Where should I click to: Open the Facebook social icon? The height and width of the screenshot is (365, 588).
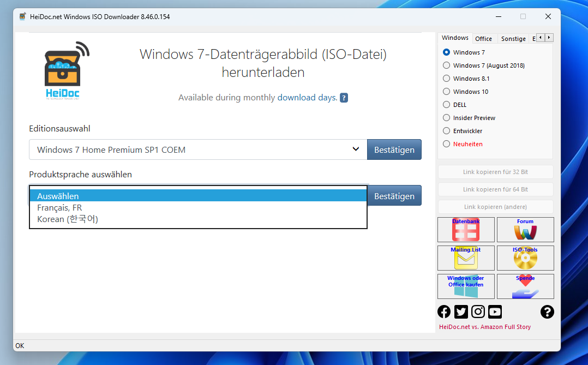tap(444, 312)
